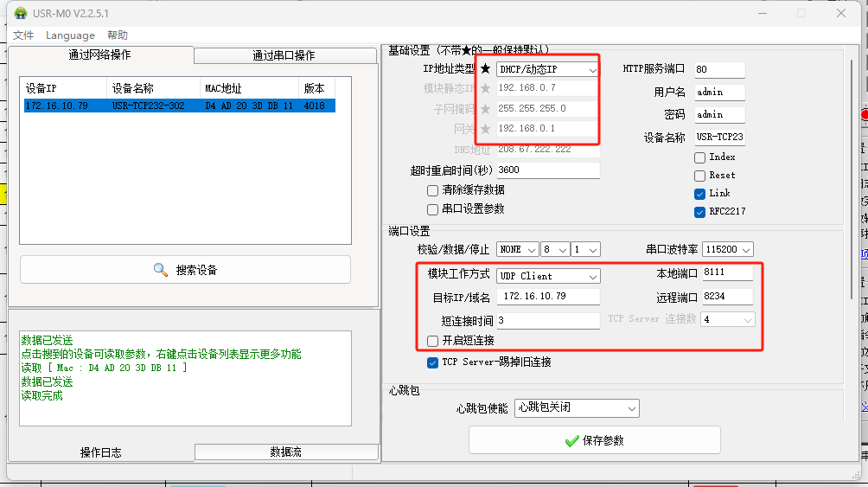Toggle the 串口设置参数 checkbox
868x487 pixels.
coord(433,209)
